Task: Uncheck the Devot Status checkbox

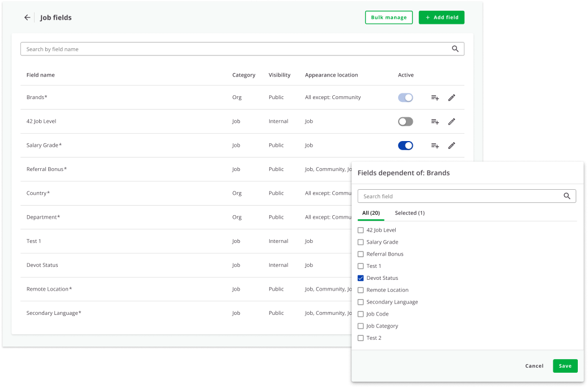Action: (x=361, y=278)
